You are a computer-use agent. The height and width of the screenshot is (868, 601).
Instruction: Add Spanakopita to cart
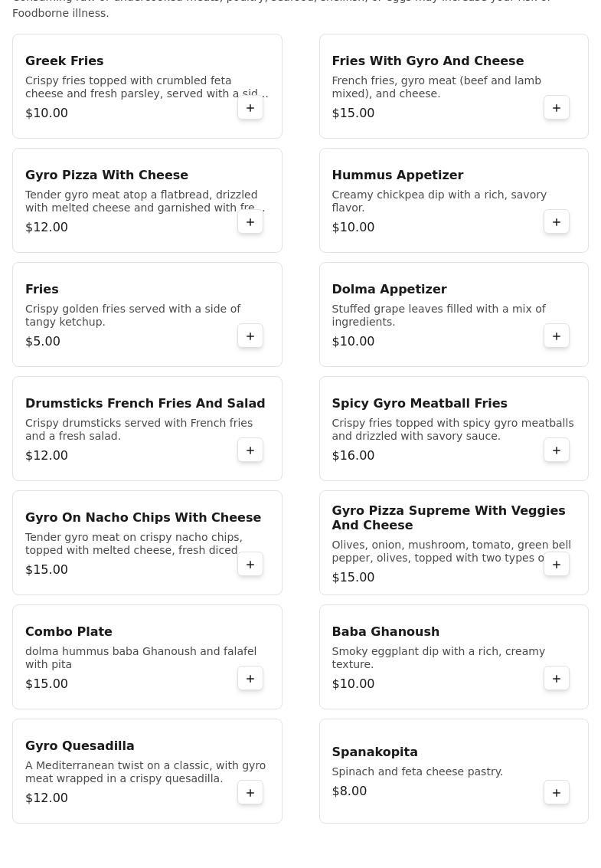tap(557, 793)
